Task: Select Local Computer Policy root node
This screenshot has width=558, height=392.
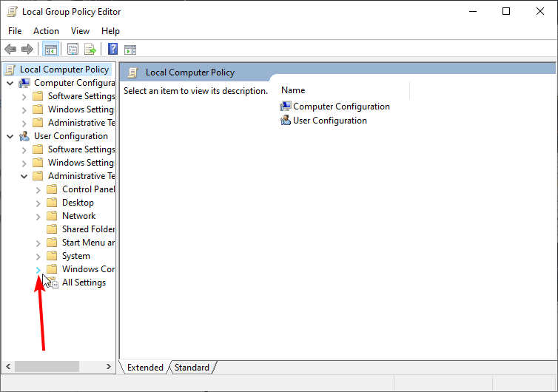Action: click(64, 70)
